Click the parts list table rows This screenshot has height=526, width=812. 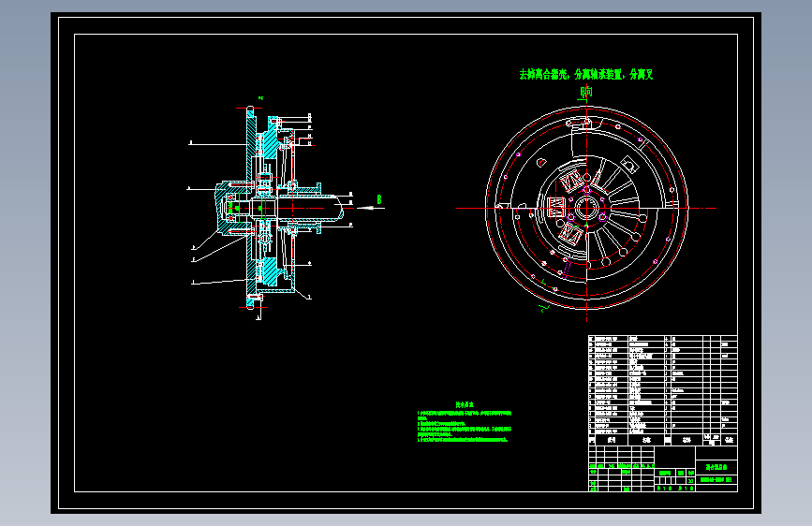[x=662, y=385]
